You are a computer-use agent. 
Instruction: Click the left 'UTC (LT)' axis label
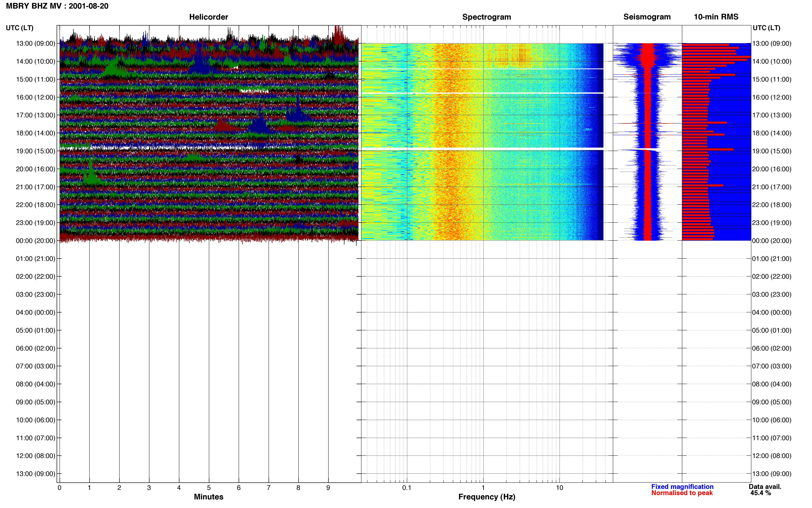tap(19, 28)
